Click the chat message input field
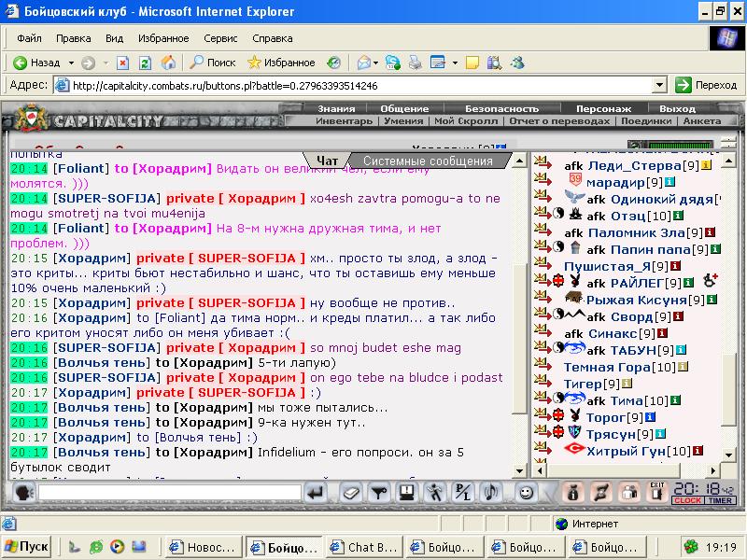This screenshot has width=747, height=560. coord(170,493)
